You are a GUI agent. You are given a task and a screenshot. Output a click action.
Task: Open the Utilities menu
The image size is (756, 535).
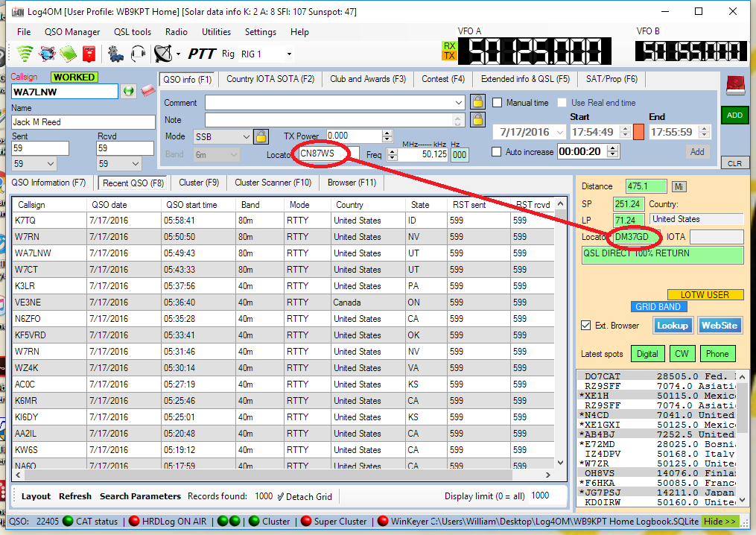tap(216, 32)
